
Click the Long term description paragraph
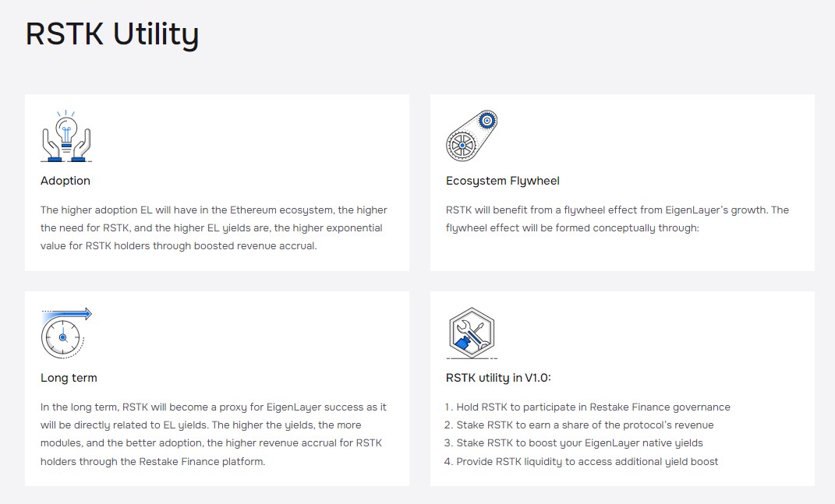tap(213, 434)
